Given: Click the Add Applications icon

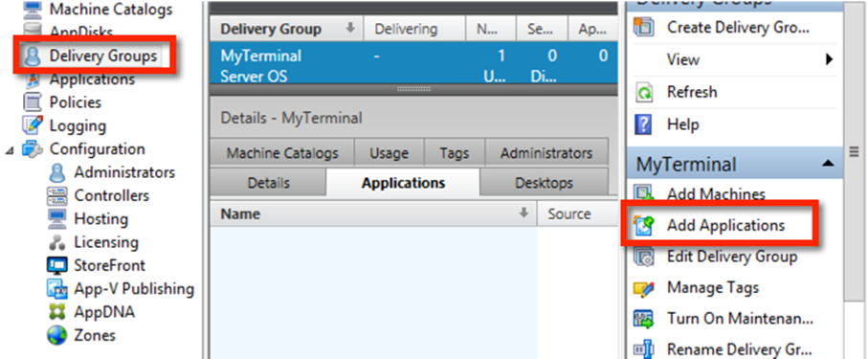Looking at the screenshot, I should tap(644, 226).
